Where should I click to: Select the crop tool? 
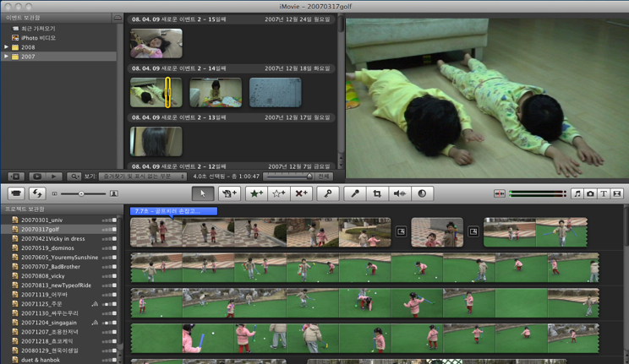coord(377,193)
